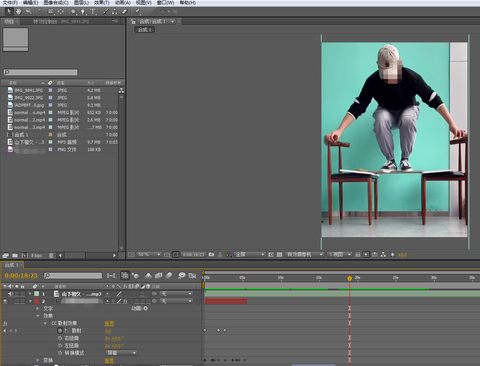
Task: Toggle mask and shape path visibility
Action: (x=176, y=255)
